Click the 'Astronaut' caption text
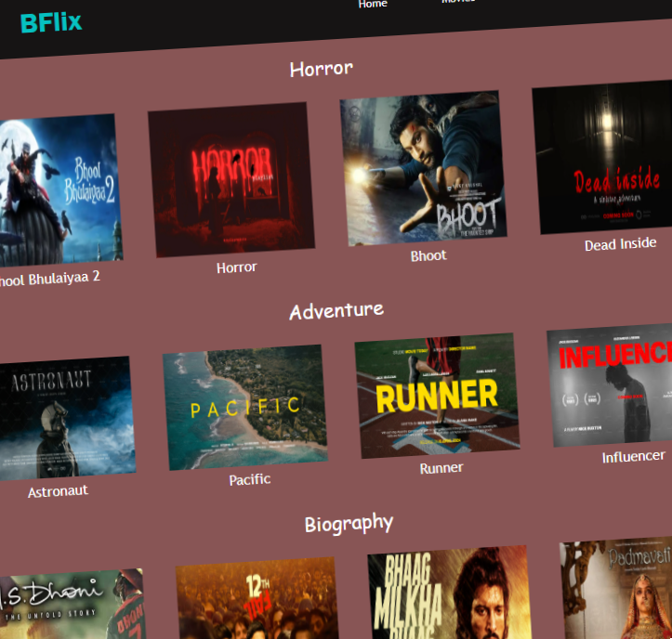 (x=58, y=491)
